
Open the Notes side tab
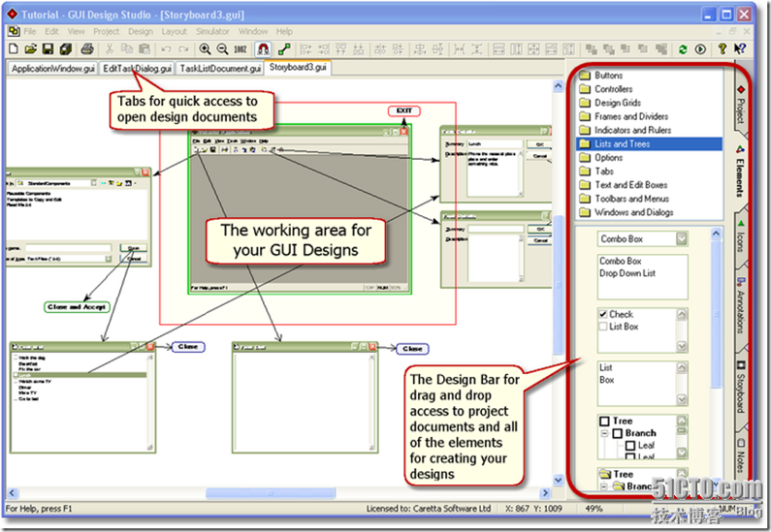(x=741, y=455)
